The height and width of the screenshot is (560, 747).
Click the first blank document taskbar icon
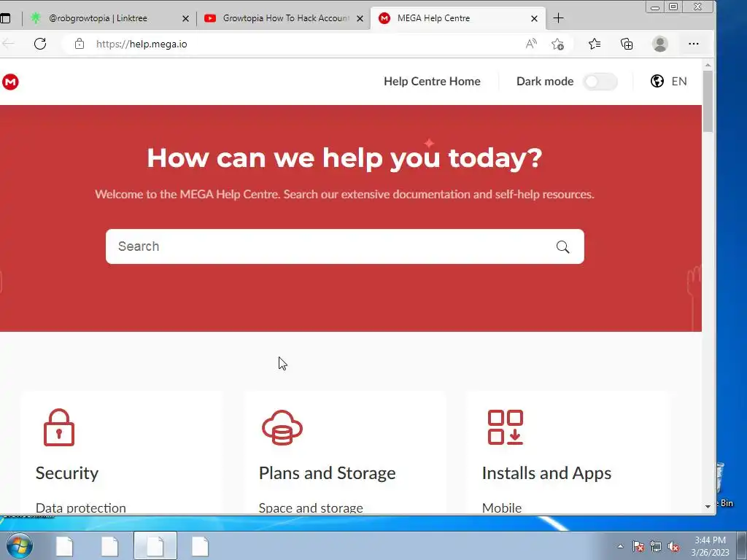64,546
